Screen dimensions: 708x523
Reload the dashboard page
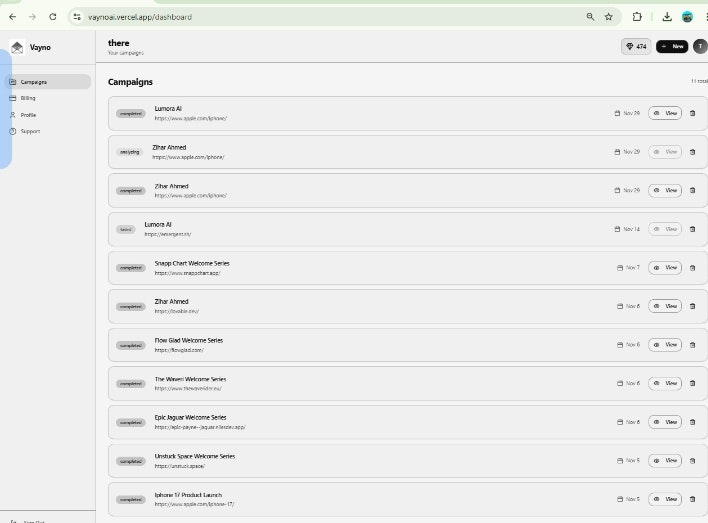[53, 17]
